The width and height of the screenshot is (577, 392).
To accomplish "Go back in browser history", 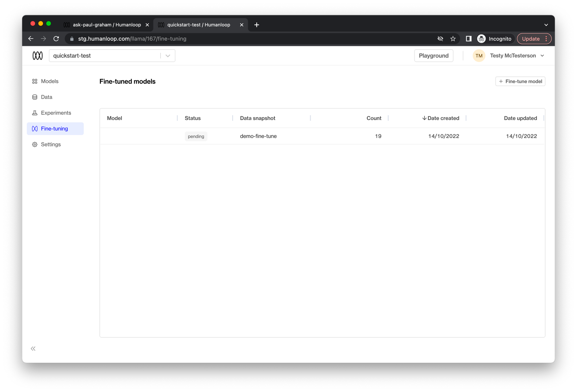I will click(x=31, y=39).
